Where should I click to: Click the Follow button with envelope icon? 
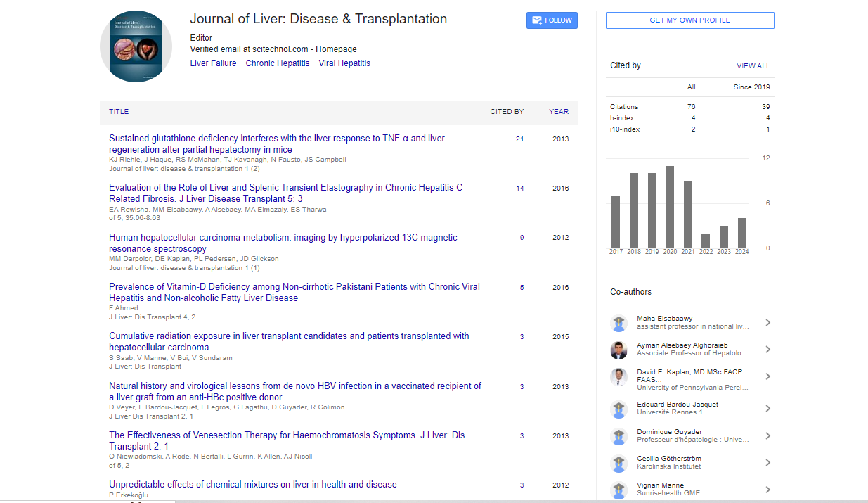pyautogui.click(x=552, y=20)
